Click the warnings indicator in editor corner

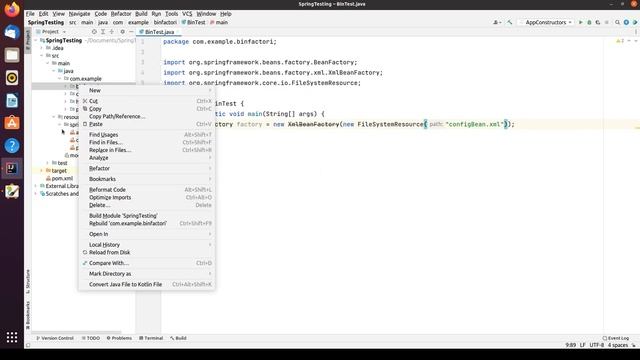[x=620, y=41]
